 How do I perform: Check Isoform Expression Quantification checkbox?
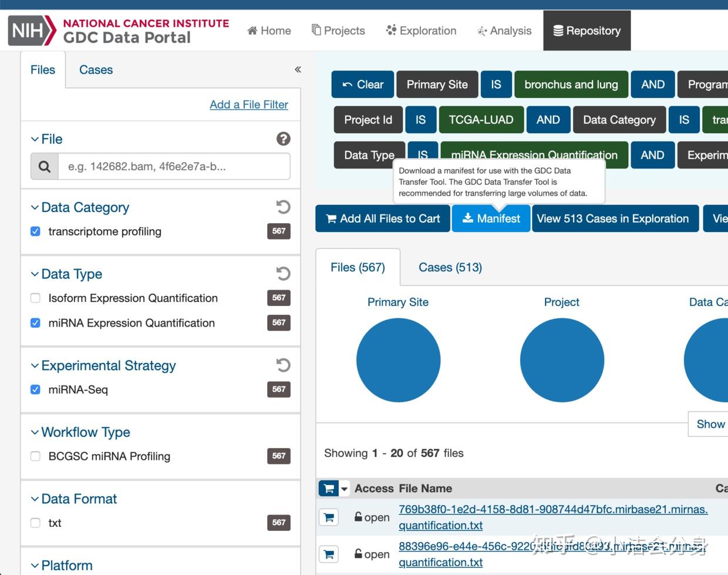(35, 298)
